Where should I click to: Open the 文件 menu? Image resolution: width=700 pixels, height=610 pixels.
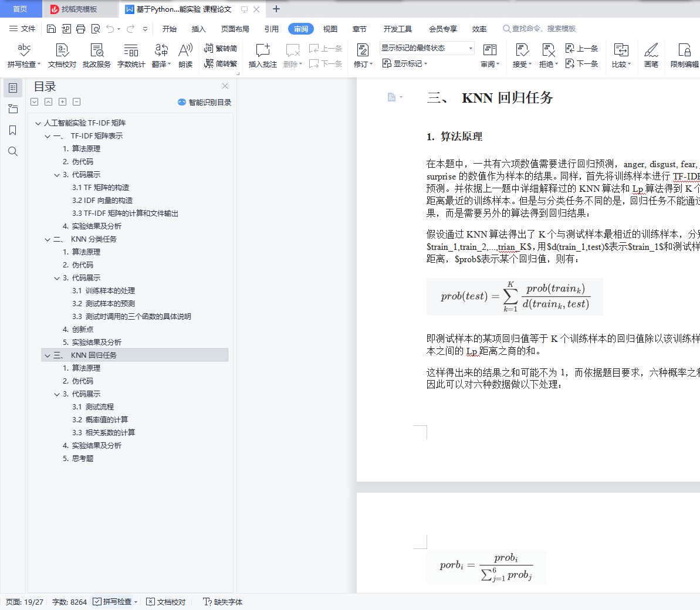pos(22,29)
